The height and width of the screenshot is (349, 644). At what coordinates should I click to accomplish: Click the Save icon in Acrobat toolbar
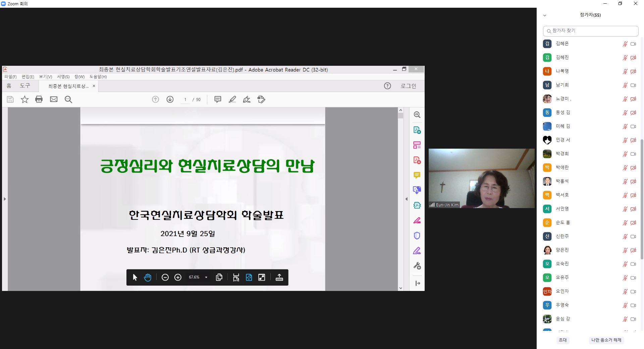point(10,99)
